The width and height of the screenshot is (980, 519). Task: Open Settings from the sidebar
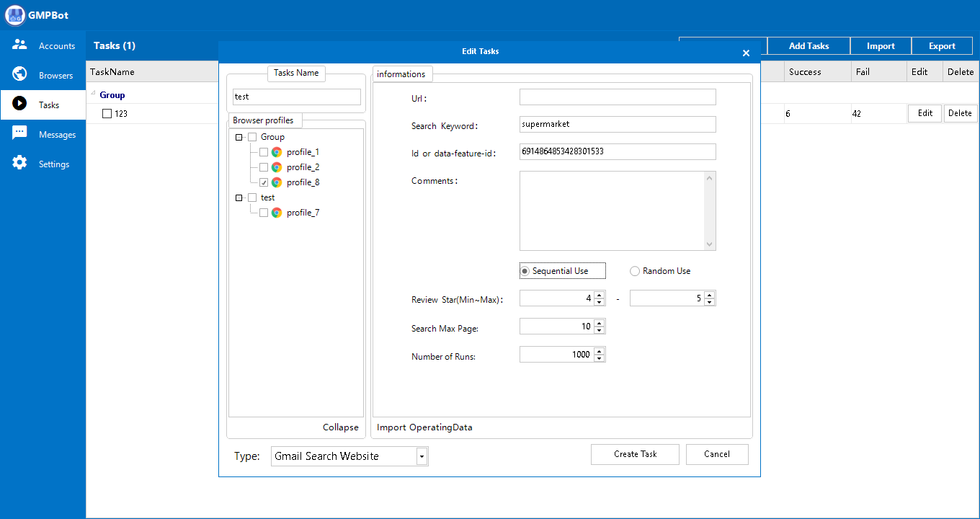43,164
